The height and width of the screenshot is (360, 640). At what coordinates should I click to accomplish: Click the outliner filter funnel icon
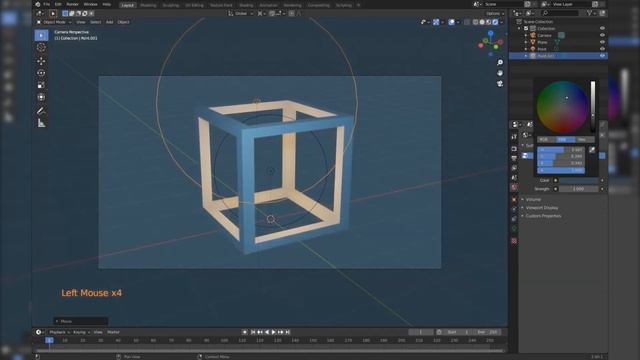(x=589, y=13)
